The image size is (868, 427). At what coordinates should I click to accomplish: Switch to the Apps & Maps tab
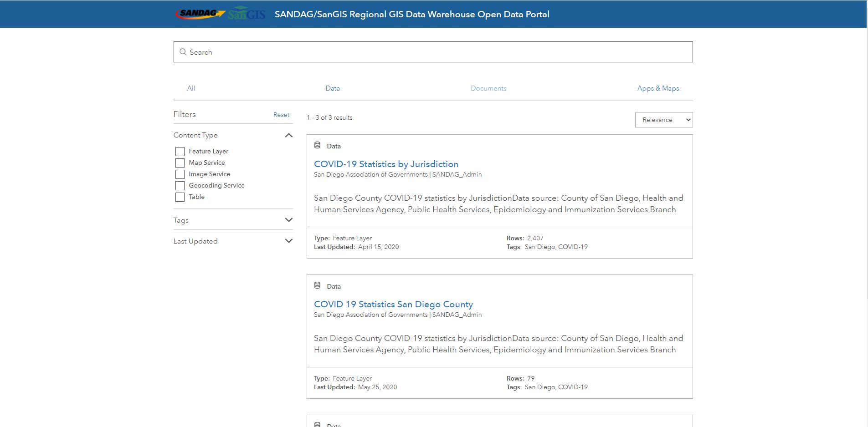click(x=658, y=88)
